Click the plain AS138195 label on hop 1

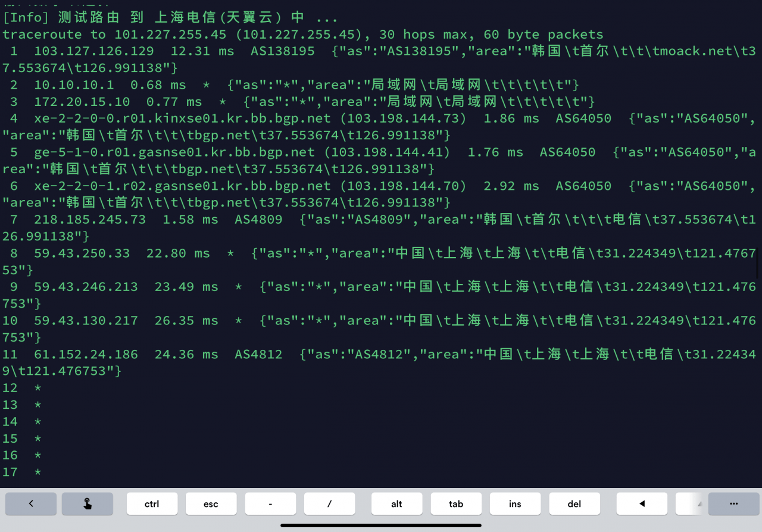(x=282, y=51)
